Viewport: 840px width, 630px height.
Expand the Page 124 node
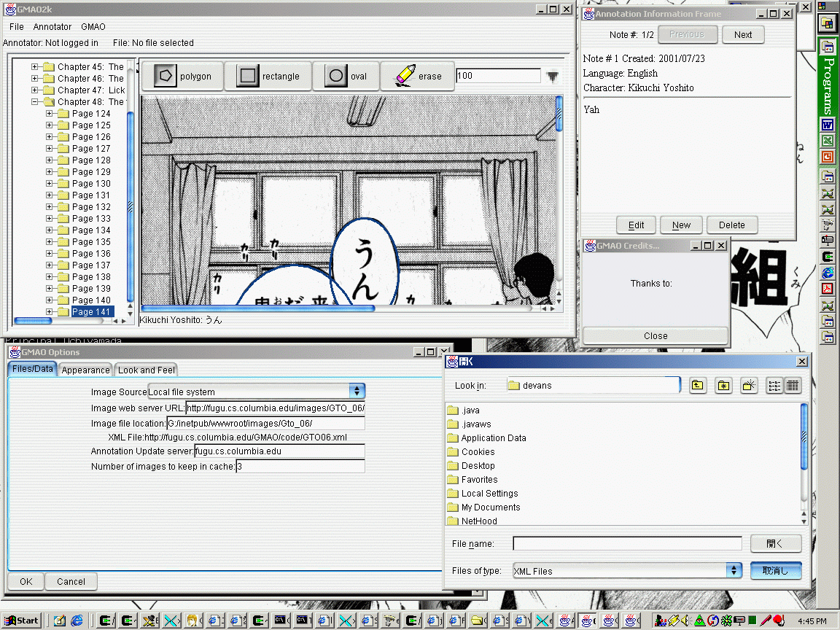tap(49, 114)
